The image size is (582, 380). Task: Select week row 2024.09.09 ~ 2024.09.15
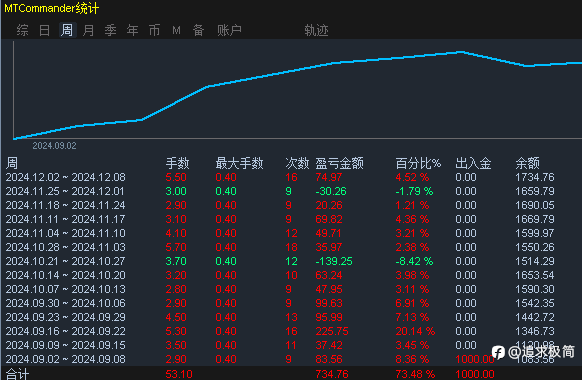(x=280, y=345)
